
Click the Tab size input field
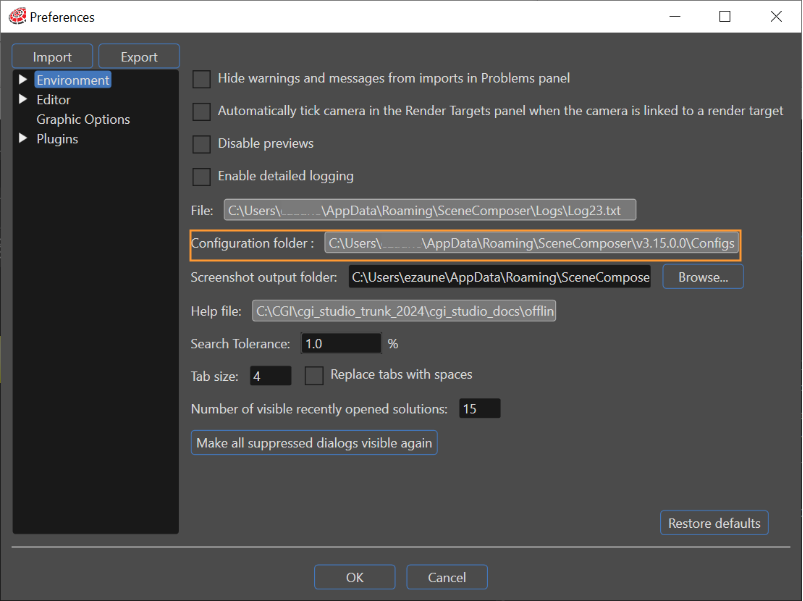[270, 376]
